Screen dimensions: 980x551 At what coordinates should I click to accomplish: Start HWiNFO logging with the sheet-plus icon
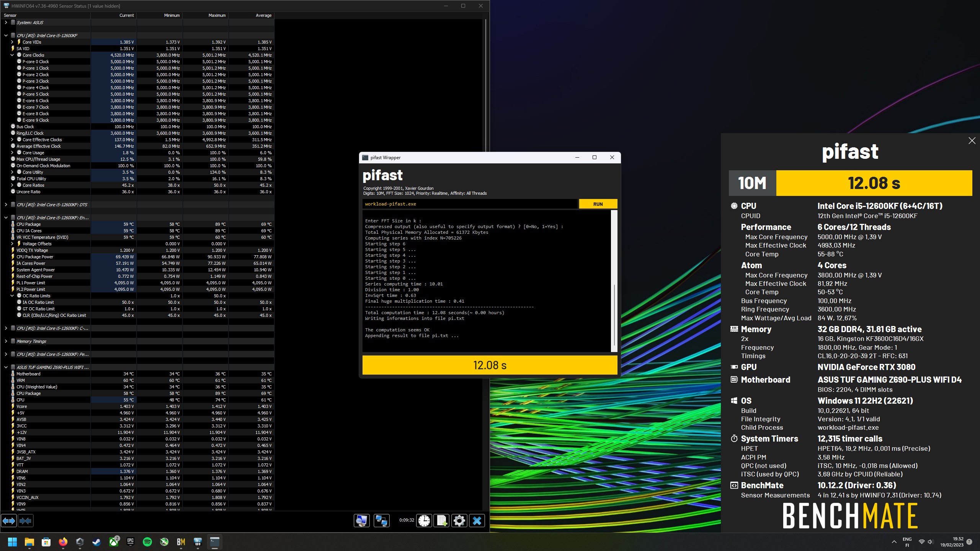point(442,520)
